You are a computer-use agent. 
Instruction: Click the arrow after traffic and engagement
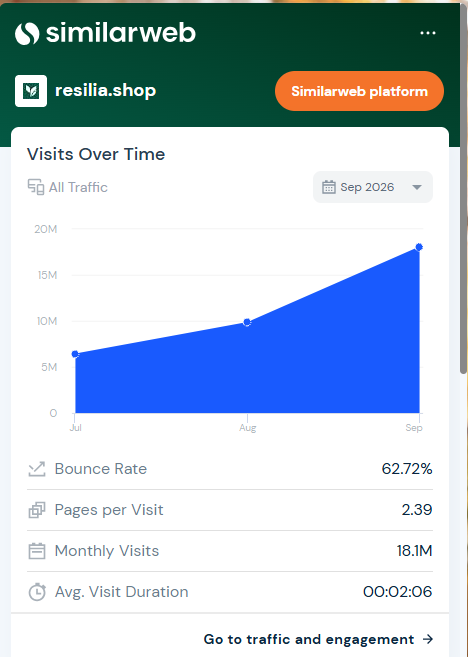pos(428,639)
